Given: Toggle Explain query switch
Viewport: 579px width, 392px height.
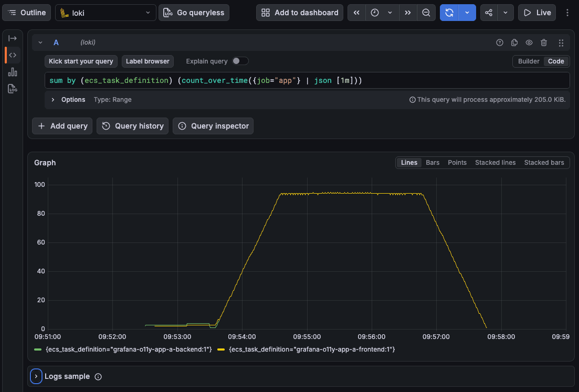Looking at the screenshot, I should (240, 61).
